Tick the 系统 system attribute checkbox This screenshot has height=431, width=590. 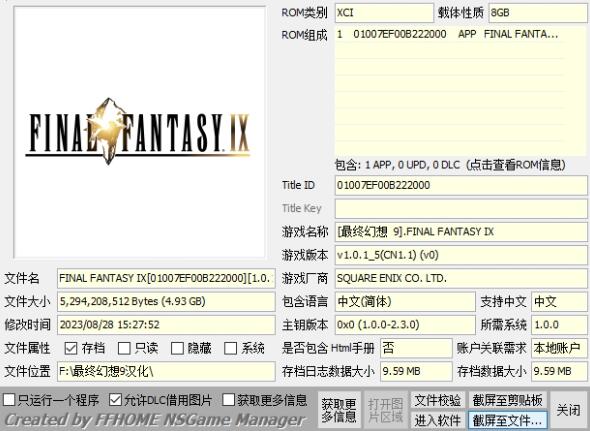(230, 348)
